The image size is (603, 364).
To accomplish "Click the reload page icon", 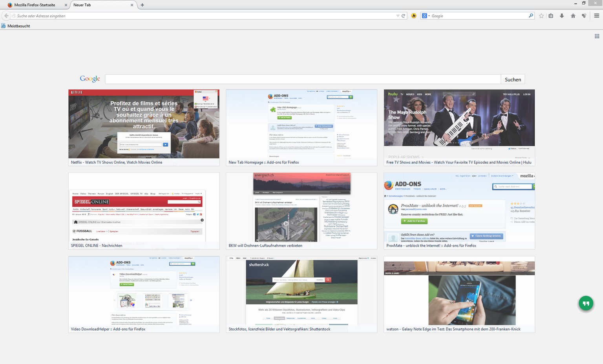I will (x=403, y=16).
